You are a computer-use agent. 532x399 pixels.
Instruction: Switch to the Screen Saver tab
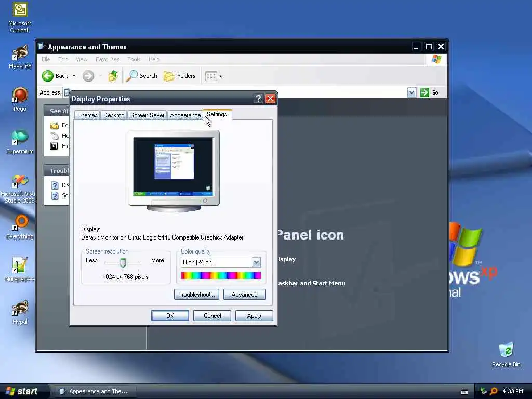point(147,115)
